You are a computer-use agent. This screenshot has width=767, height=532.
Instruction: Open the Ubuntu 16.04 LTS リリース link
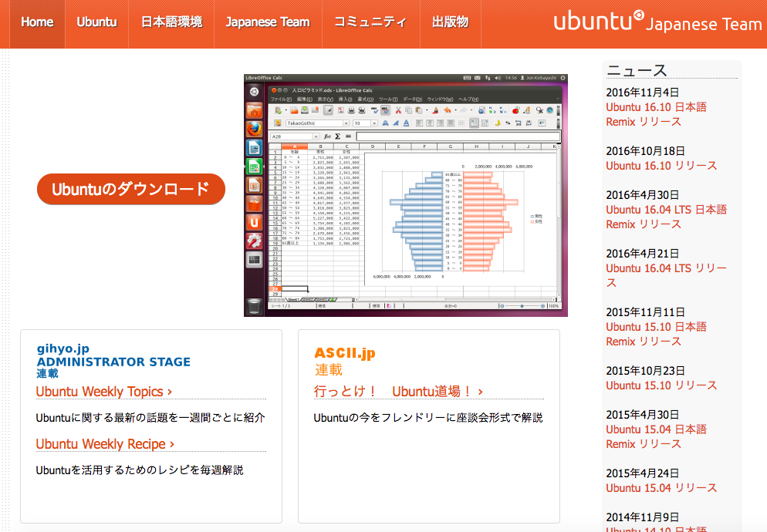click(666, 276)
